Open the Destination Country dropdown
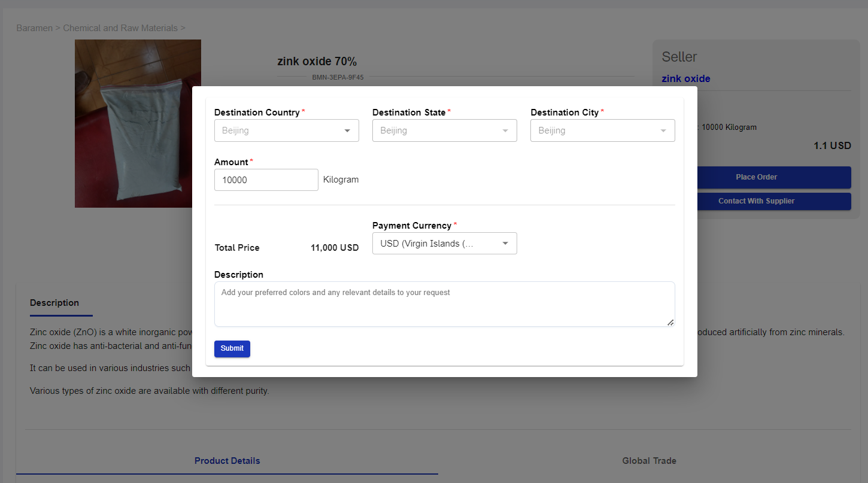Viewport: 868px width, 483px height. click(286, 130)
